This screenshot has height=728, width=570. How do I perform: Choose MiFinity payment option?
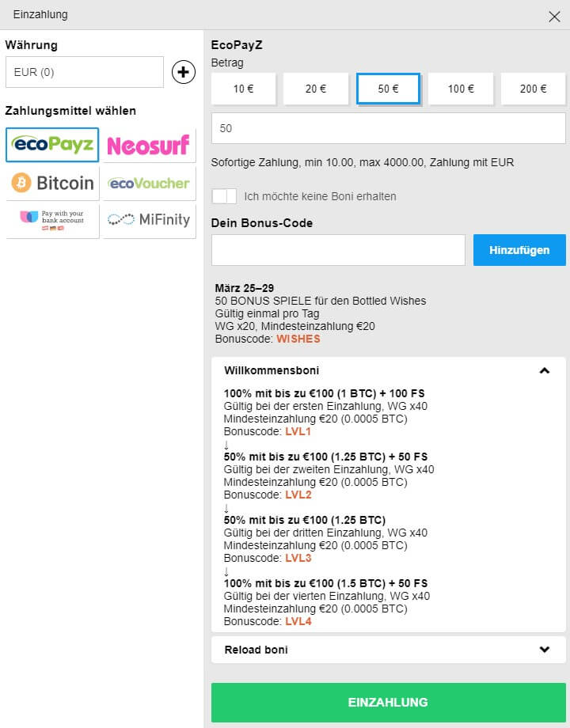coord(149,220)
